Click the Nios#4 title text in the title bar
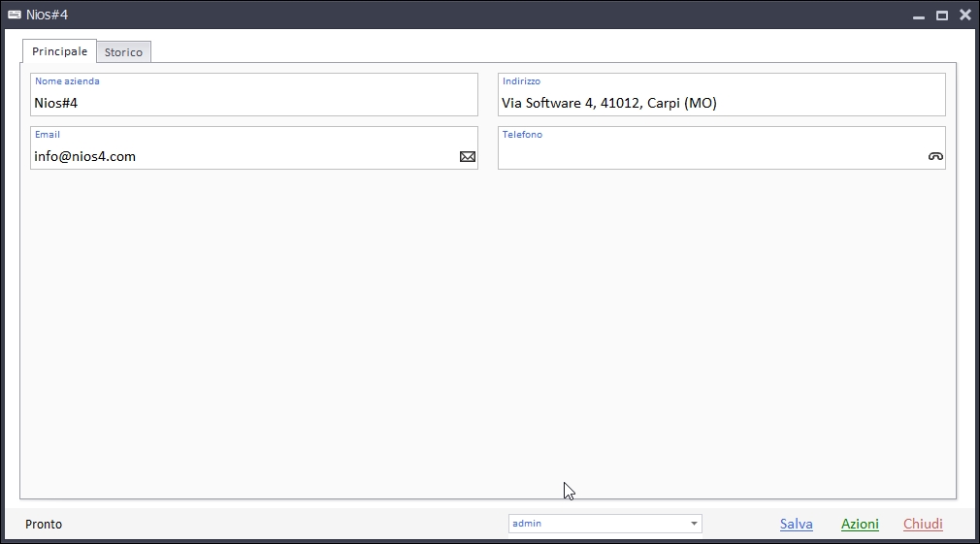 [x=47, y=15]
